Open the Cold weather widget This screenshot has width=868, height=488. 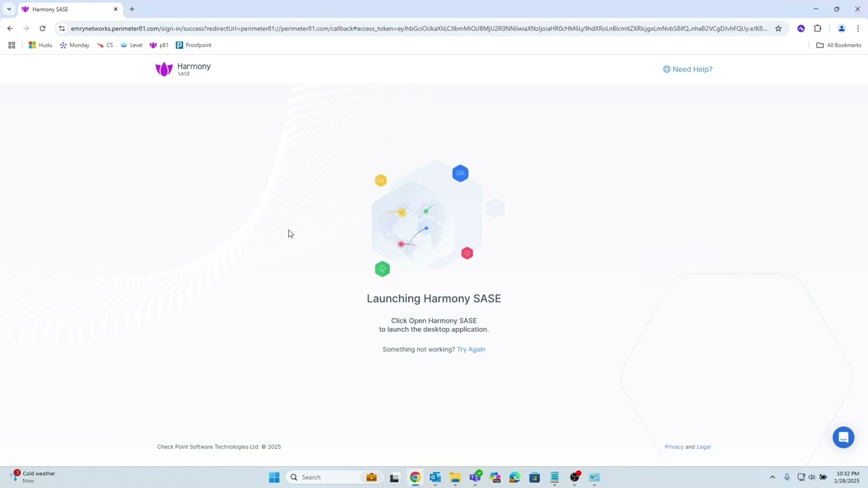click(34, 477)
